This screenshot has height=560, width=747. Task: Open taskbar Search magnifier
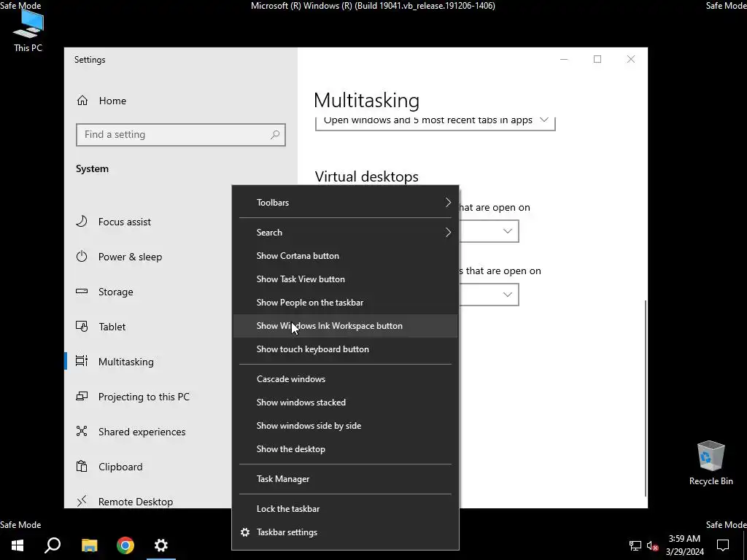coord(53,545)
